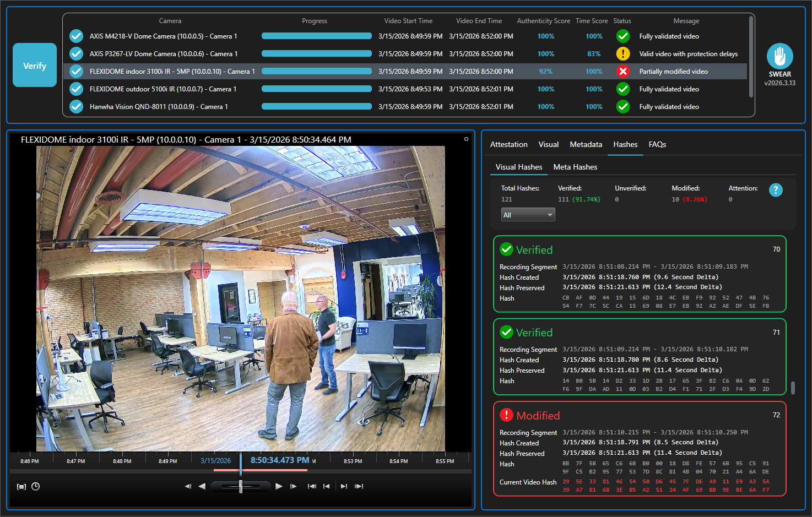Jump to the first frame of video

(312, 486)
